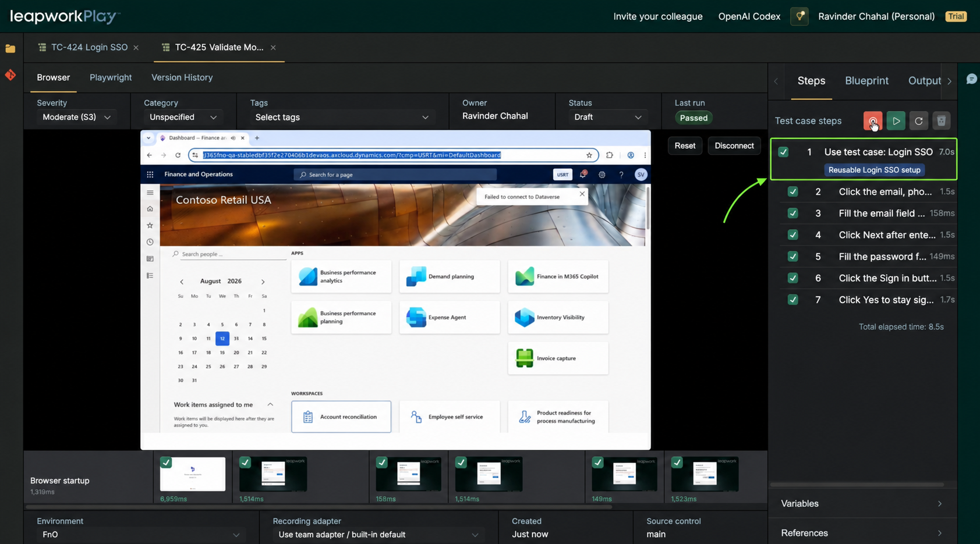
Task: Switch to the Blueprint tab
Action: pyautogui.click(x=866, y=81)
